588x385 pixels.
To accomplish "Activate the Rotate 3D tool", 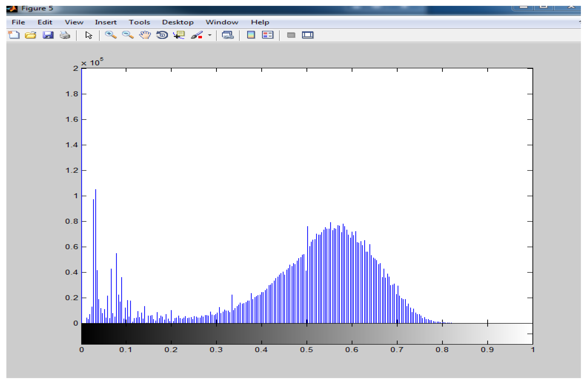I will click(162, 35).
